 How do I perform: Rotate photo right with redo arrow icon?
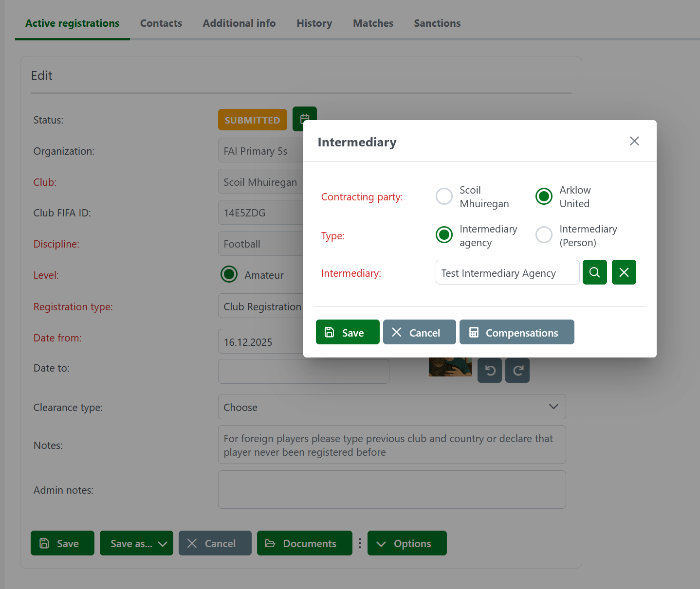[517, 371]
